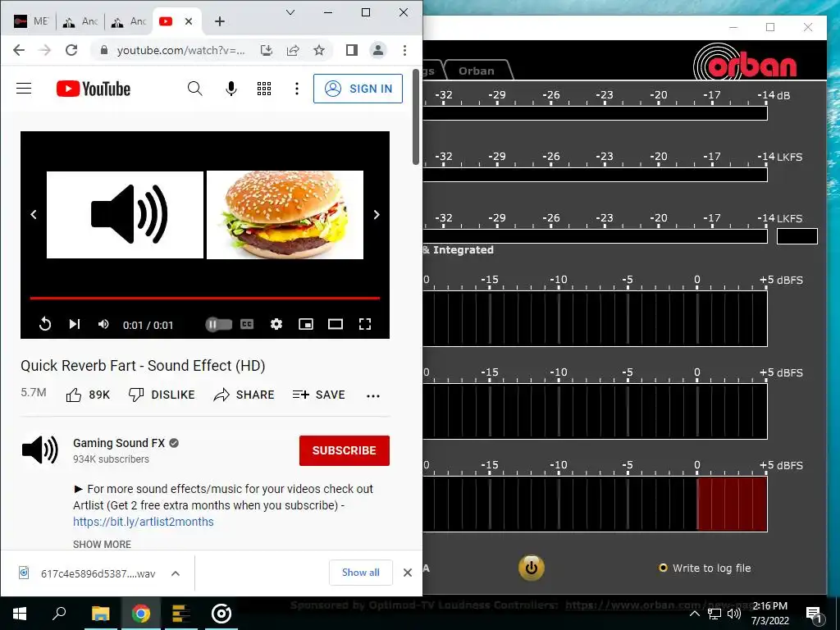
Task: Save video to playlist
Action: pos(319,395)
